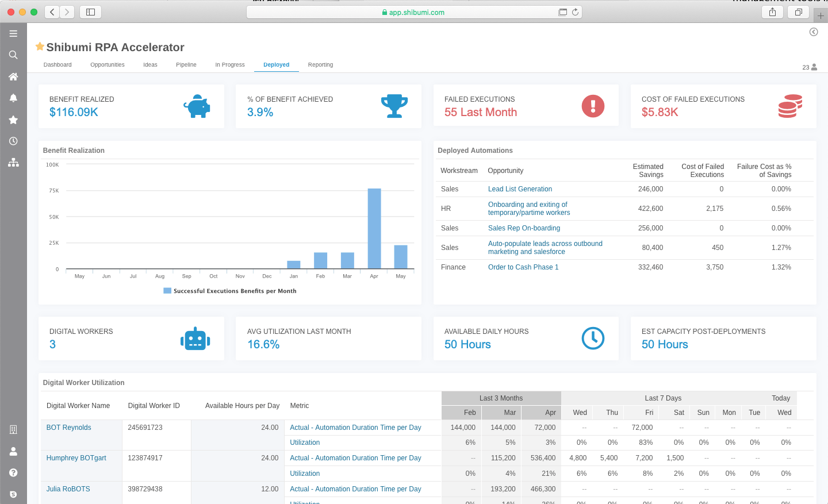Viewport: 828px width, 504px height.
Task: Click the search icon in the sidebar
Action: pos(13,55)
